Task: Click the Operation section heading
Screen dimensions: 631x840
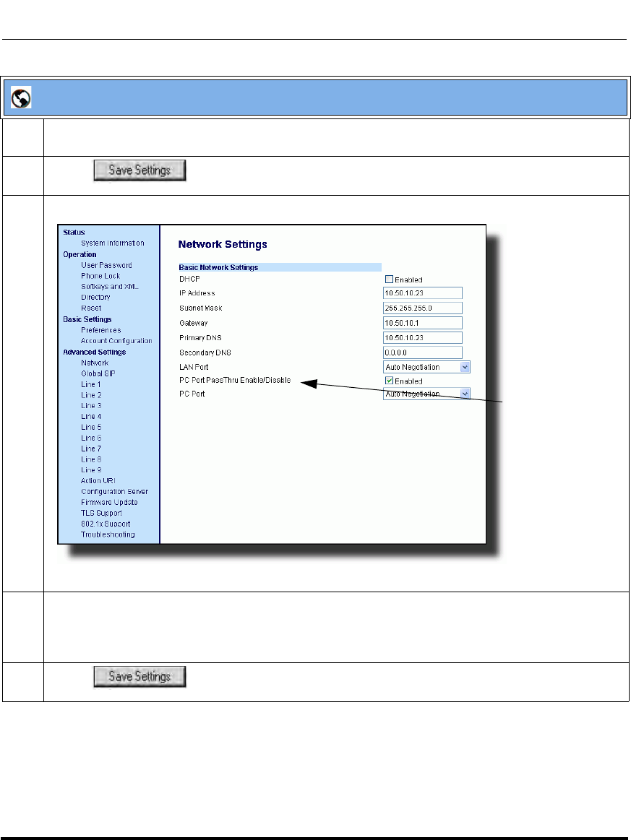Action: point(80,254)
